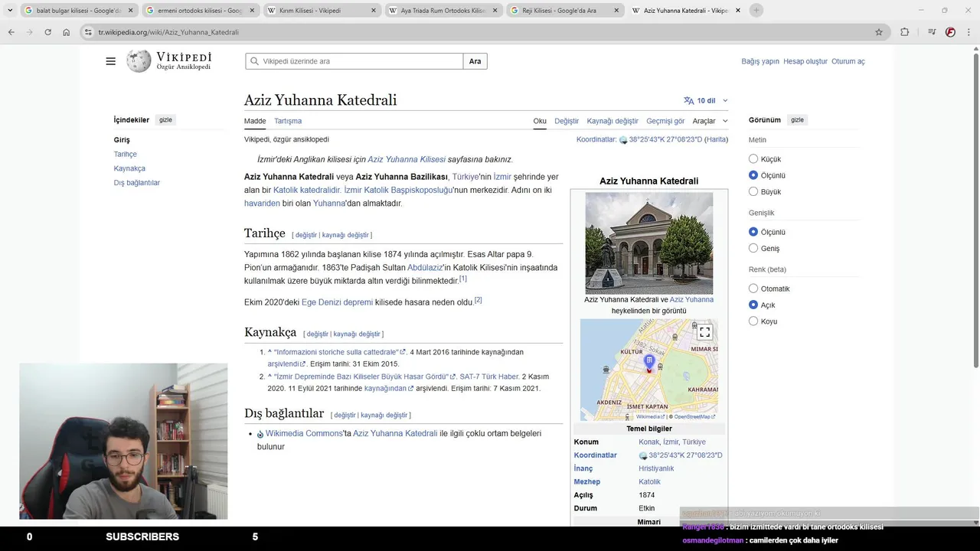Expand the map to fullscreen

(x=705, y=332)
